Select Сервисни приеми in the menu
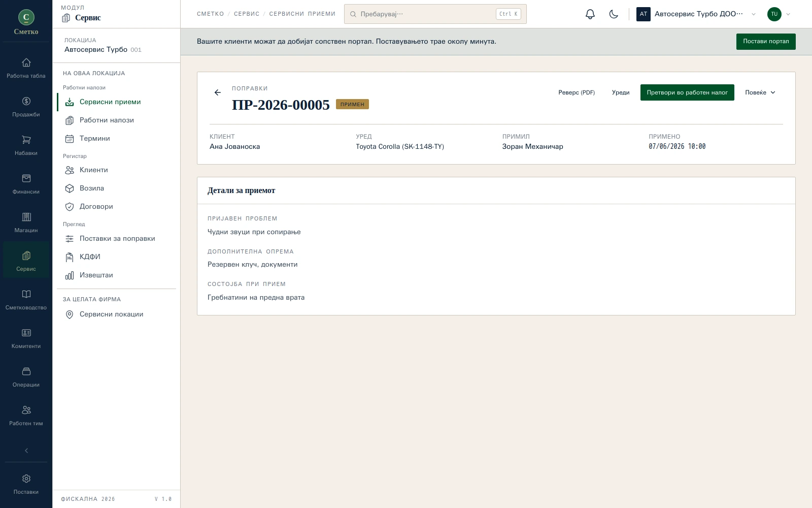 point(117,102)
